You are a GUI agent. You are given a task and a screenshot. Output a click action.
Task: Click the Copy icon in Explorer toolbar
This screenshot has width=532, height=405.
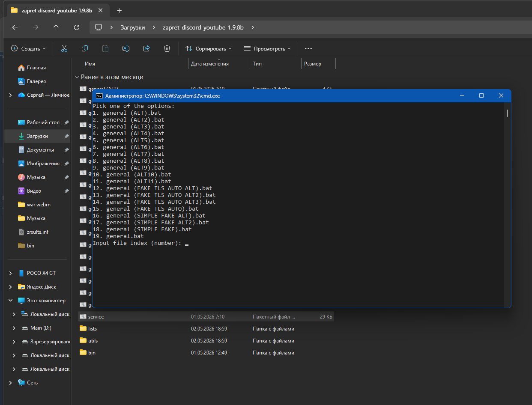click(x=85, y=48)
